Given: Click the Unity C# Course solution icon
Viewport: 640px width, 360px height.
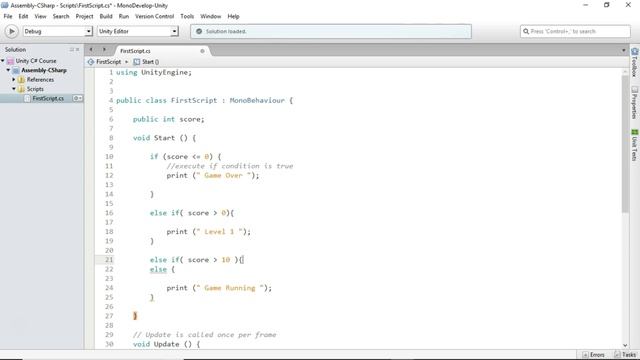Looking at the screenshot, I should coord(11,61).
